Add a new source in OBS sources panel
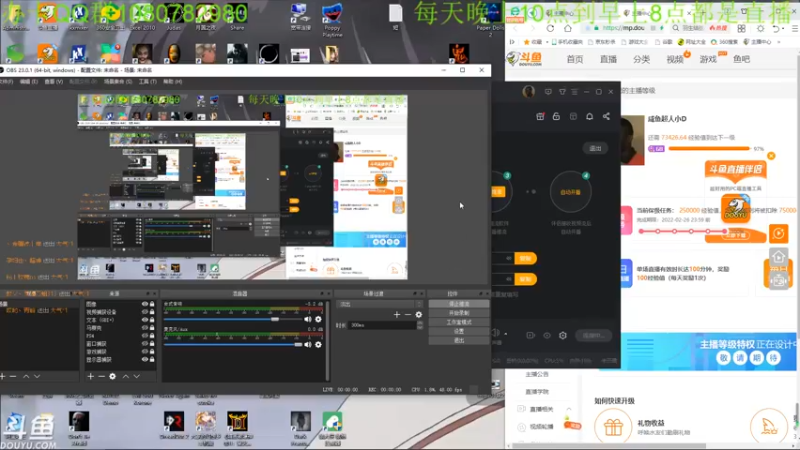 (x=90, y=376)
